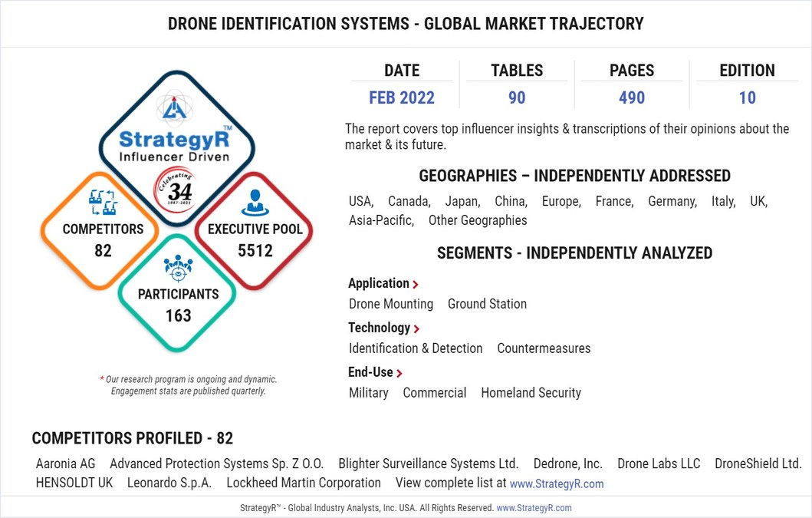Viewport: 812px width, 518px height.
Task: Click competitor DroneShield Ltd.
Action: (x=758, y=464)
